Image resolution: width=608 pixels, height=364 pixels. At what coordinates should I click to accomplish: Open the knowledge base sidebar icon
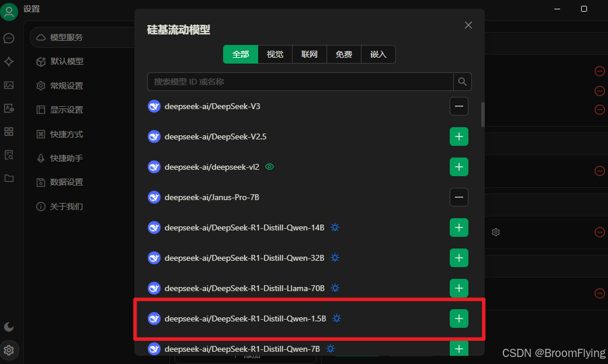pyautogui.click(x=9, y=155)
